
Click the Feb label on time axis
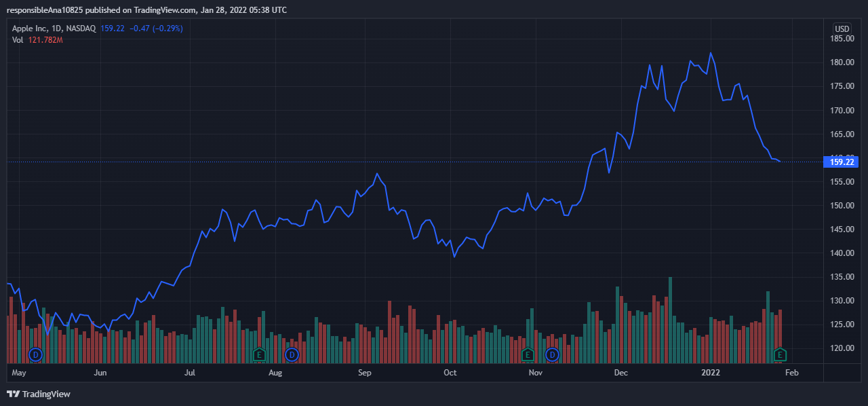click(x=791, y=373)
